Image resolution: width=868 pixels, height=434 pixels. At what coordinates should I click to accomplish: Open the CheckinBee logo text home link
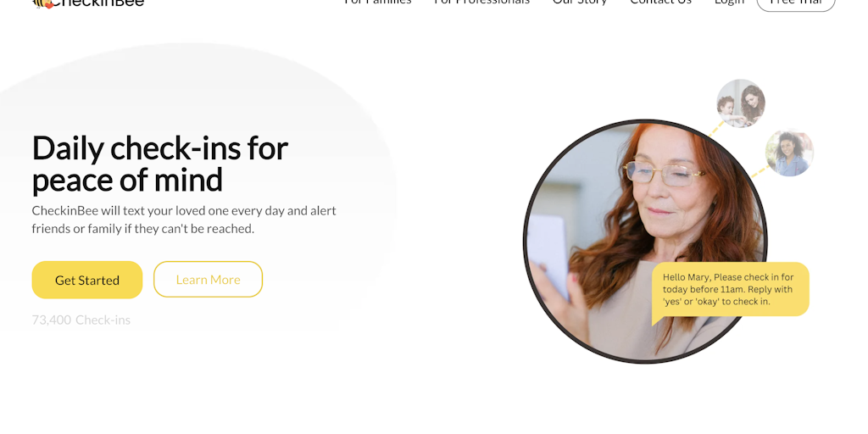click(x=98, y=3)
